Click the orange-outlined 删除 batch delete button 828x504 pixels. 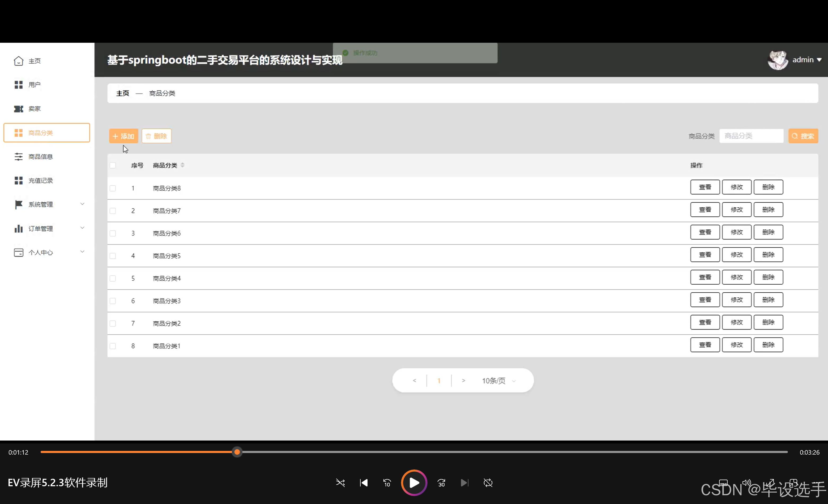click(x=157, y=136)
